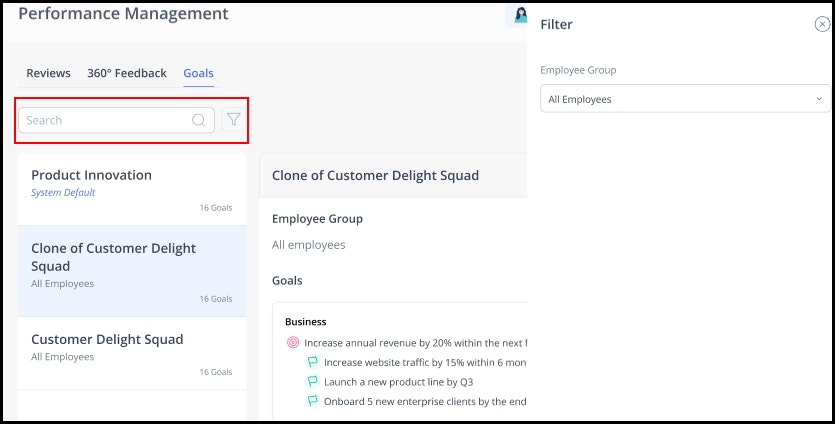Switch to the Reviews tab
This screenshot has width=835, height=424.
coord(48,73)
